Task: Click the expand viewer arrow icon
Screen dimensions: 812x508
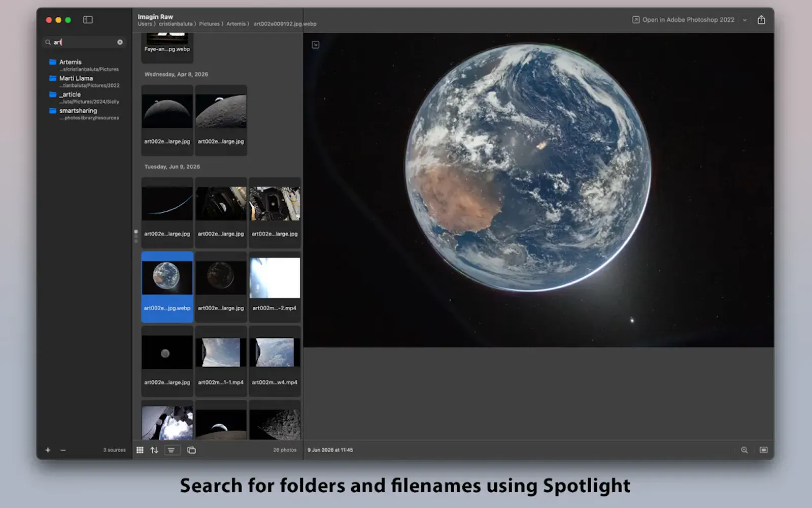Action: [x=315, y=45]
